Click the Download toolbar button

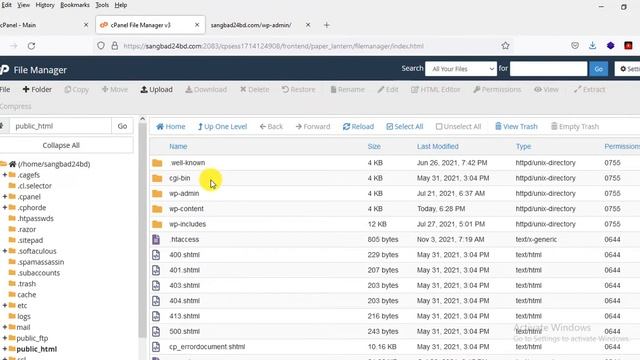click(x=206, y=89)
